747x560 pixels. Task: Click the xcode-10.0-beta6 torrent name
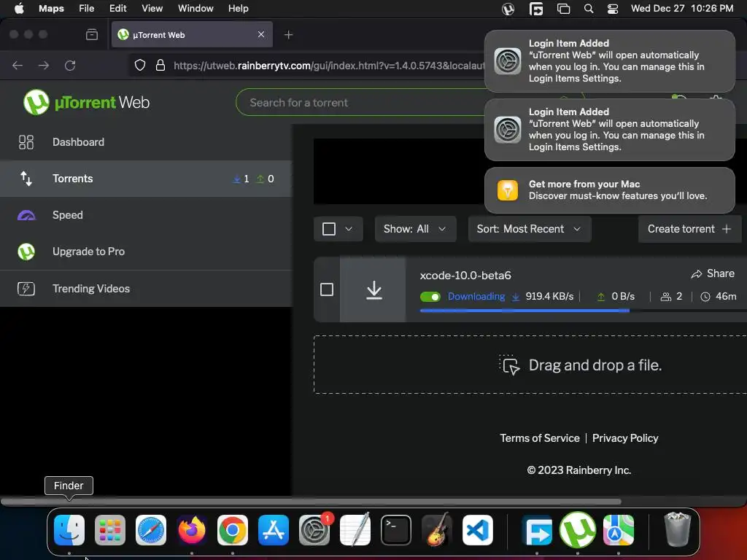(x=465, y=275)
